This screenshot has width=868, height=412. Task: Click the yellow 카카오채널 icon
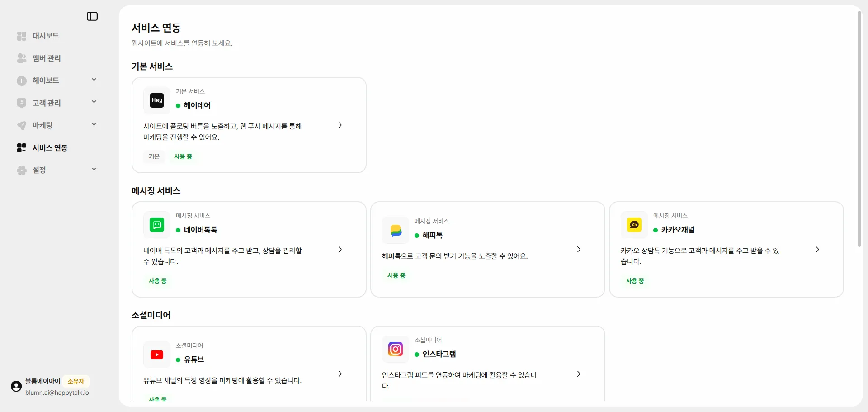tap(634, 225)
